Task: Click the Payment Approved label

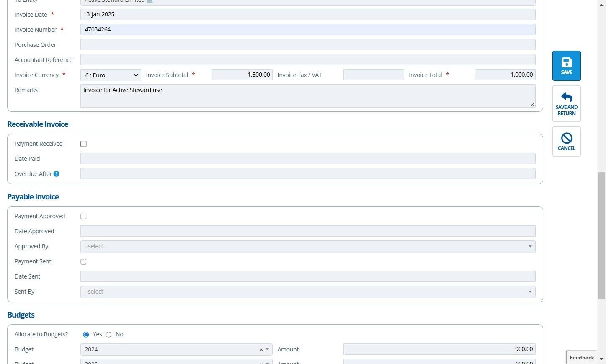Action: 40,216
